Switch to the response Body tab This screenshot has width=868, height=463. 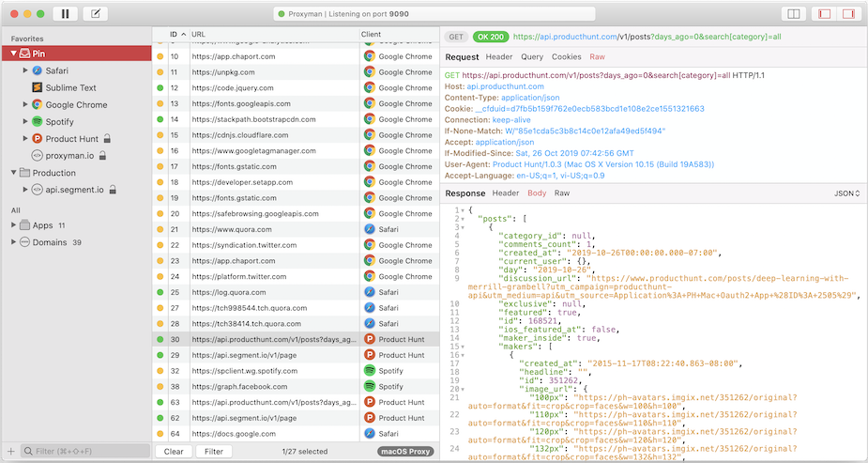[x=537, y=193]
